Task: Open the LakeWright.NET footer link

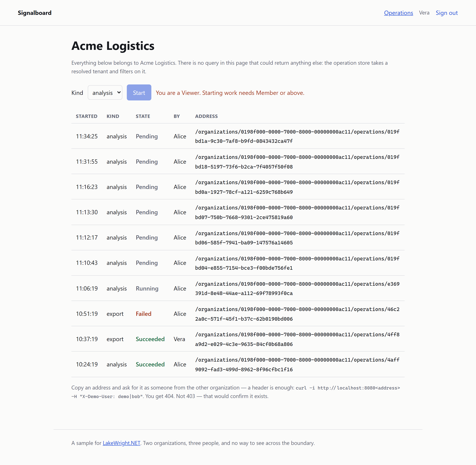Action: point(121,443)
